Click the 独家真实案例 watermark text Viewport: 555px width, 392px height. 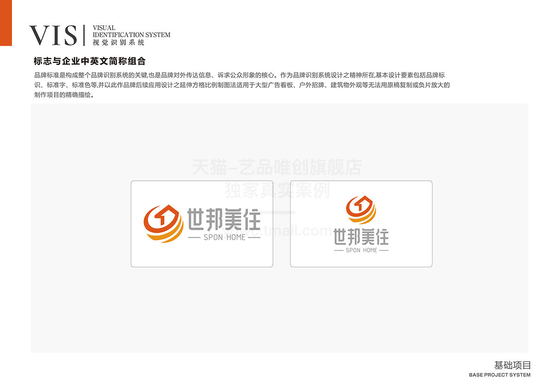[277, 190]
